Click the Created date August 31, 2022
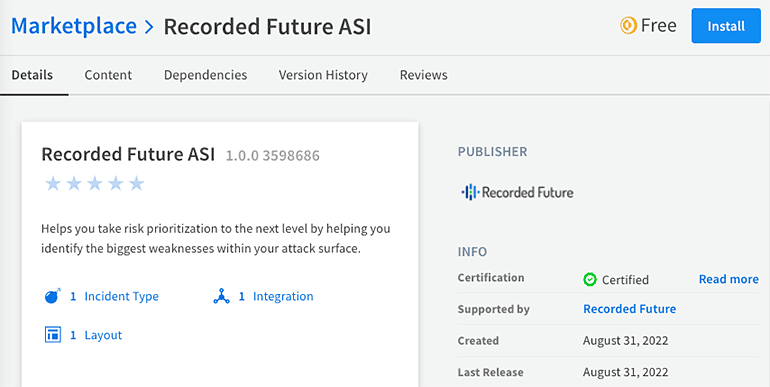The image size is (770, 387). [626, 341]
